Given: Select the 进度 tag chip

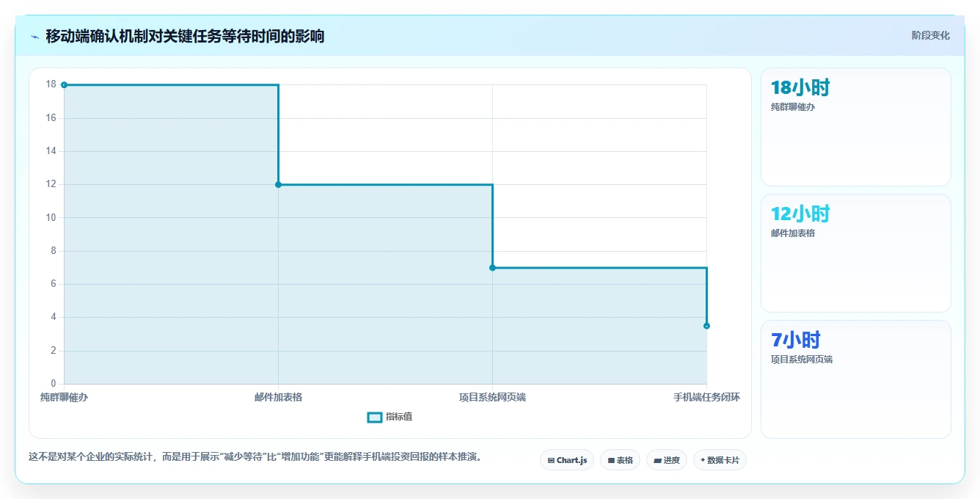Looking at the screenshot, I should [x=666, y=460].
